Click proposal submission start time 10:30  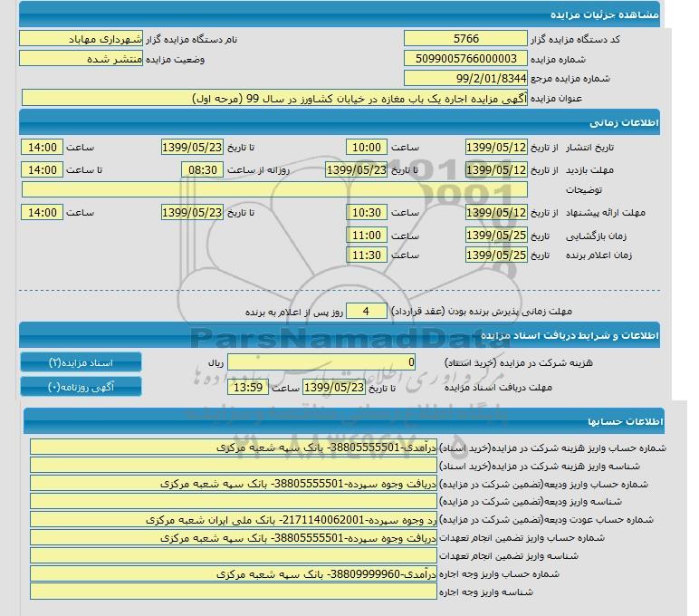click(x=367, y=212)
